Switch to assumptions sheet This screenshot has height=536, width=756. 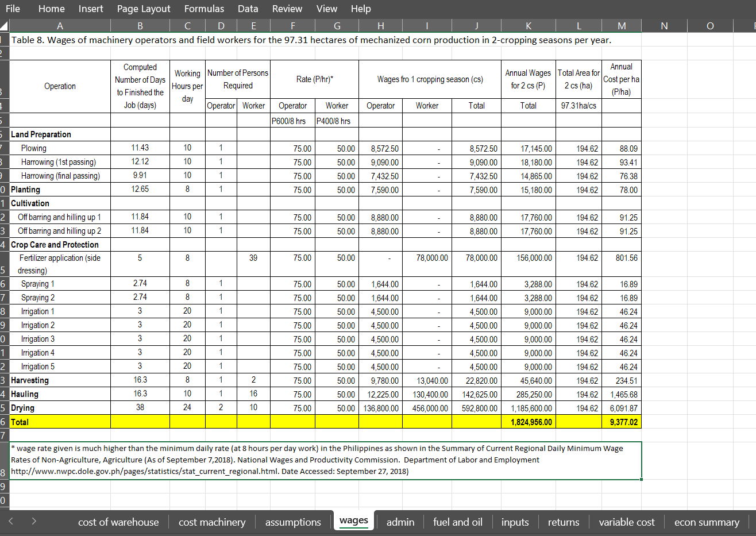point(293,522)
